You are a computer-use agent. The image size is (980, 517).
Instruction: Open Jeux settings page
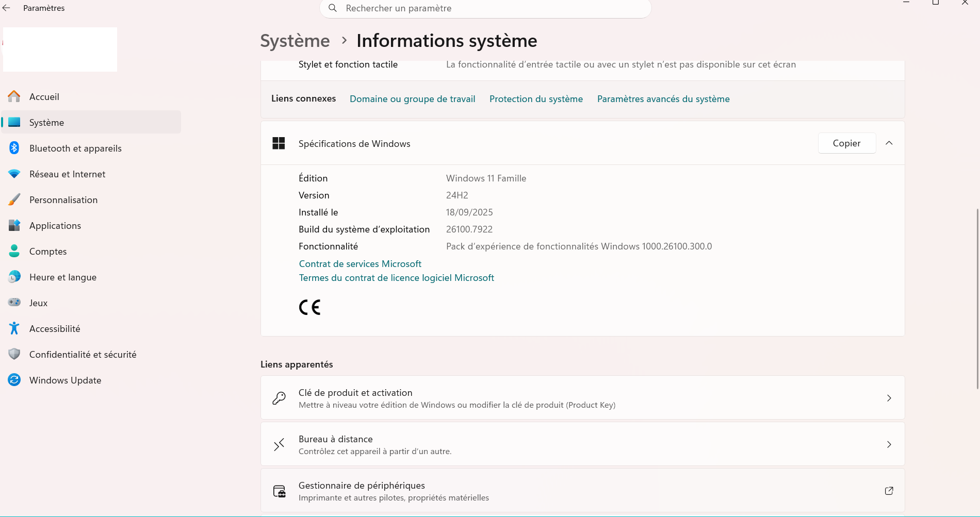point(91,303)
